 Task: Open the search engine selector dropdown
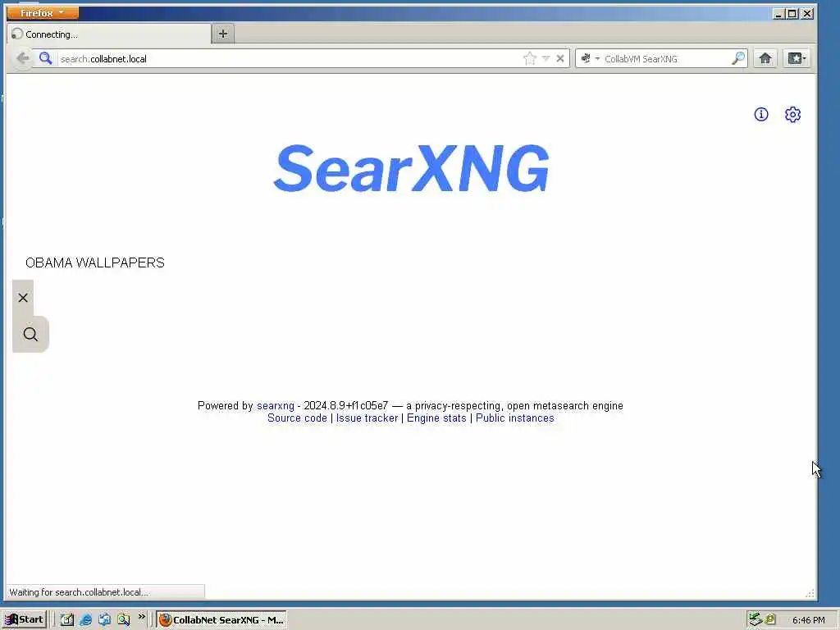point(590,58)
